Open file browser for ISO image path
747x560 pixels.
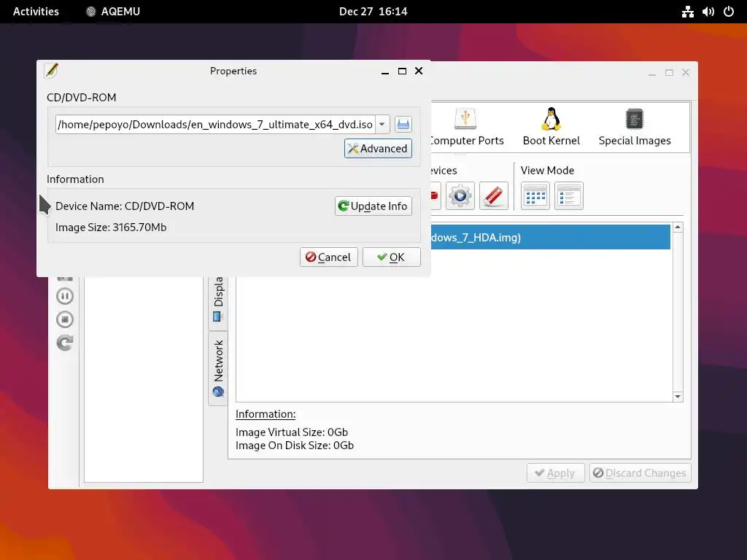[403, 124]
